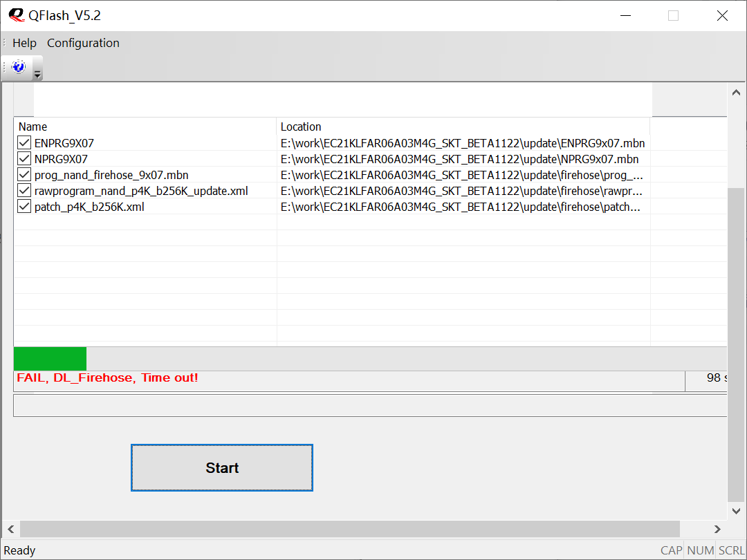Click the Name column header
The height and width of the screenshot is (560, 747).
coord(145,127)
